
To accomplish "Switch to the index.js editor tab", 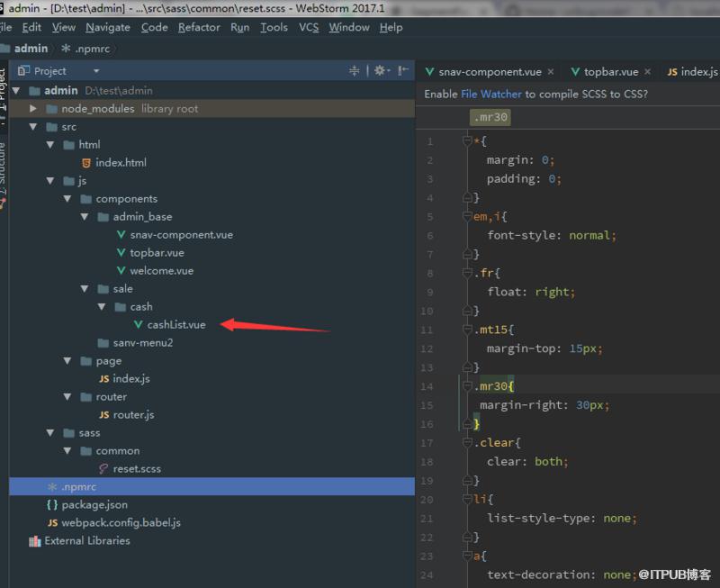I will [x=693, y=72].
